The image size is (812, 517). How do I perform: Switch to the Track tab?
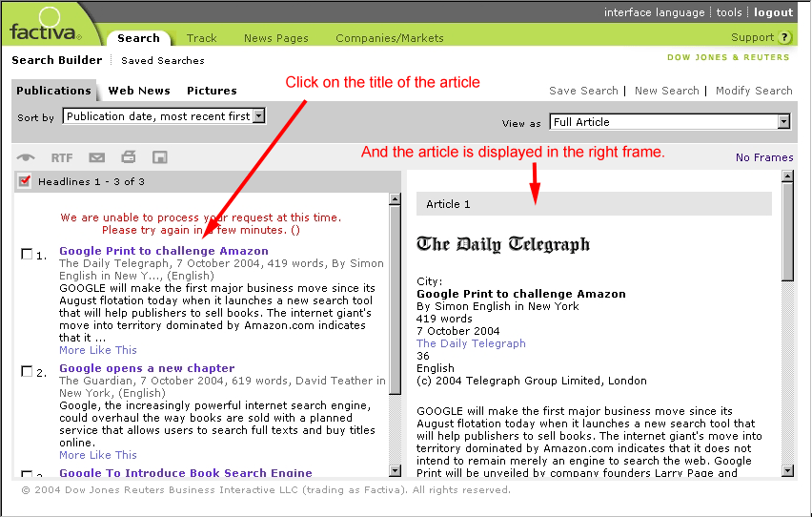(201, 38)
